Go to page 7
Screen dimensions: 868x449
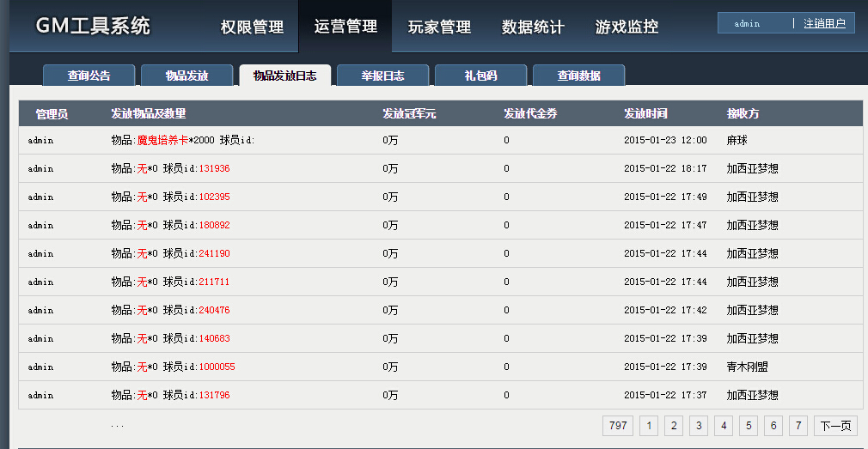(798, 426)
